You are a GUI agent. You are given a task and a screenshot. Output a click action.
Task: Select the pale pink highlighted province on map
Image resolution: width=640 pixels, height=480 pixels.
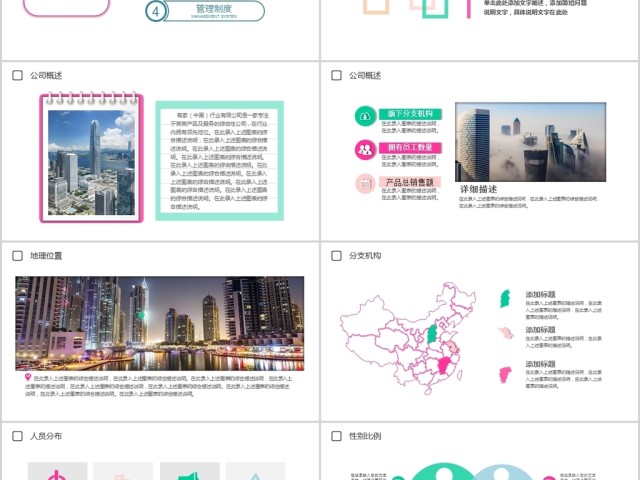tap(452, 348)
